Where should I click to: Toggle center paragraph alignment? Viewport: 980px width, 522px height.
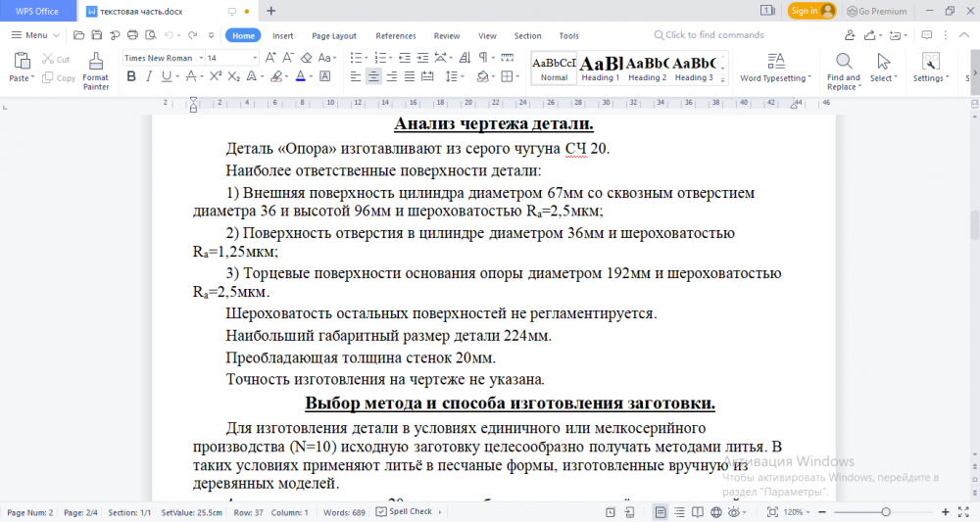pyautogui.click(x=373, y=76)
